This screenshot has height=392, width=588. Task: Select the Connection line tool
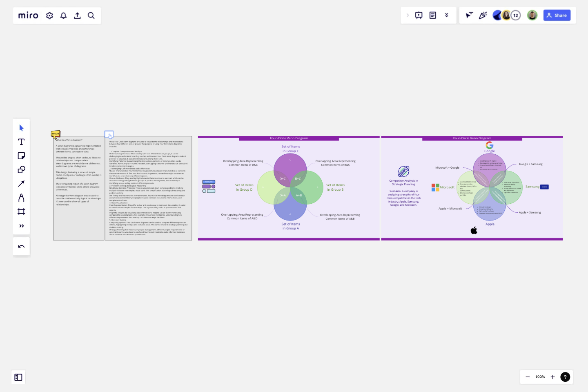click(x=21, y=183)
